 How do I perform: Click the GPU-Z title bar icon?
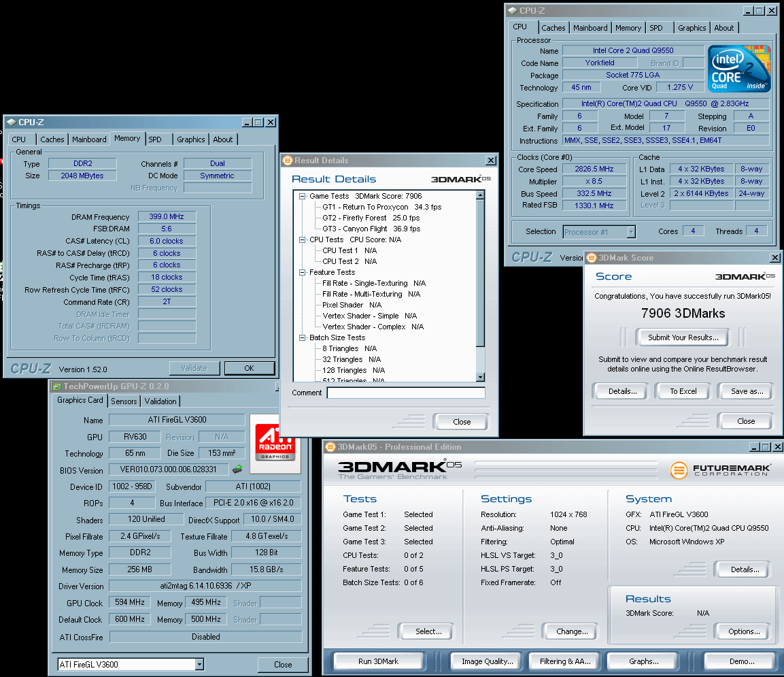coord(56,386)
